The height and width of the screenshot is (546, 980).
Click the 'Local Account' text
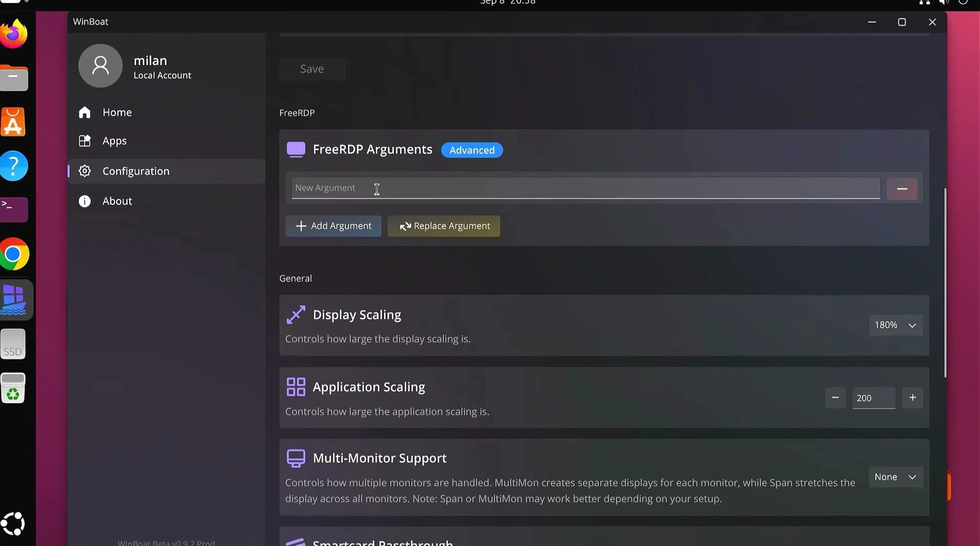click(x=162, y=75)
